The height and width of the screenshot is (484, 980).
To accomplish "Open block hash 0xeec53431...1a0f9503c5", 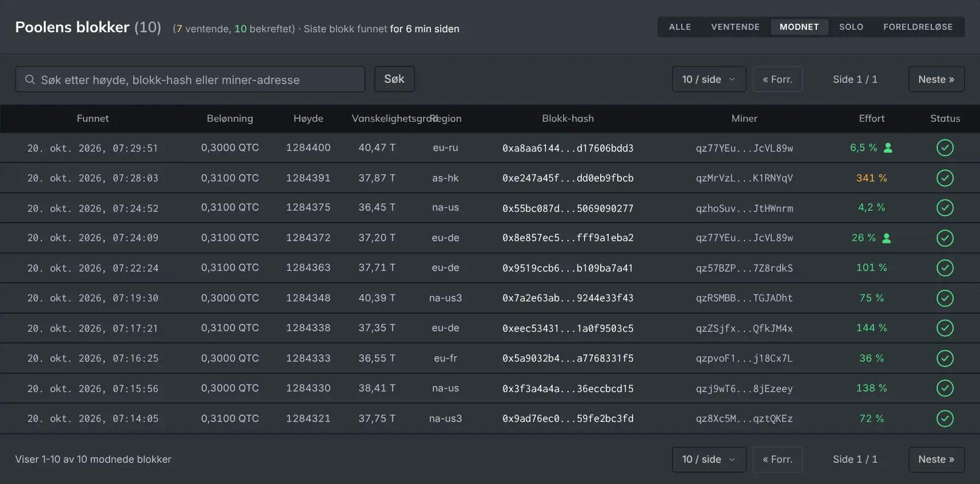I will coord(568,328).
